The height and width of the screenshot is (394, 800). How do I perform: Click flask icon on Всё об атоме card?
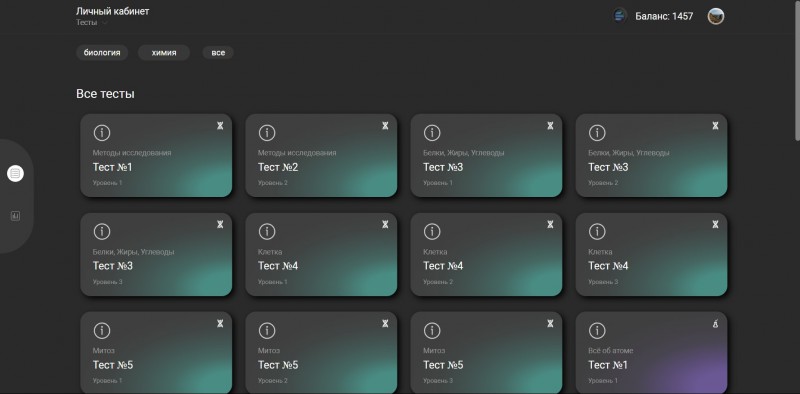click(715, 324)
